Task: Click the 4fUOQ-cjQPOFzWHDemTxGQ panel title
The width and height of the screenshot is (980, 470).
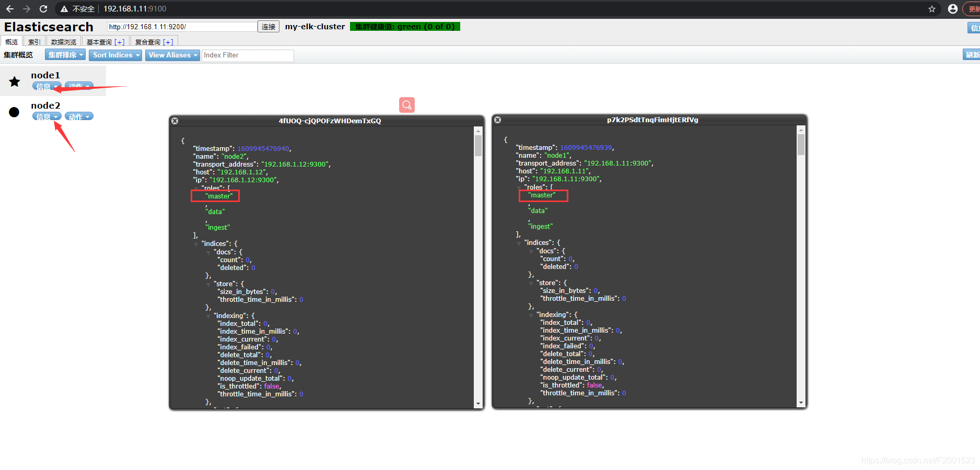Action: (x=330, y=121)
